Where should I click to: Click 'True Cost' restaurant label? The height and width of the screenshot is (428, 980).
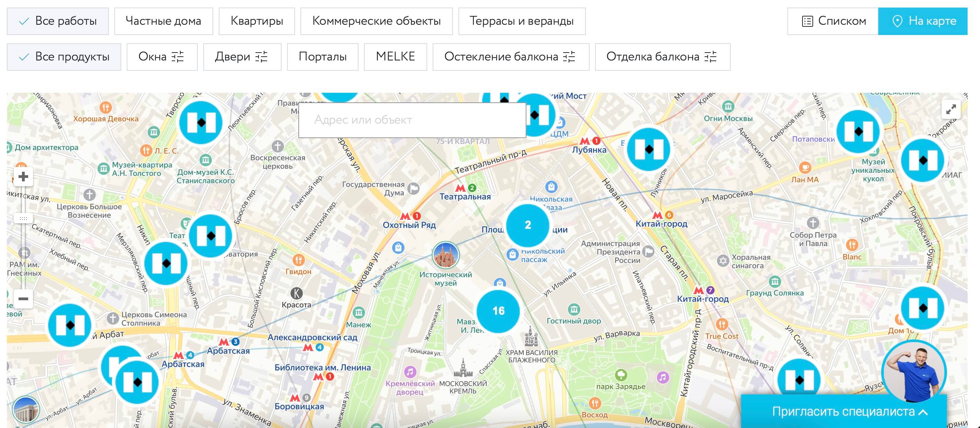pyautogui.click(x=722, y=336)
